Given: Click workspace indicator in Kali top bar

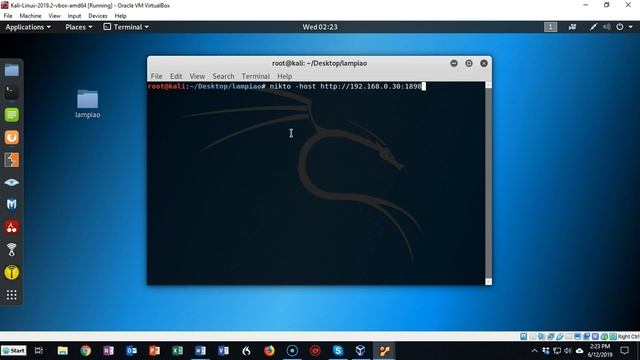Looking at the screenshot, I should (x=550, y=27).
